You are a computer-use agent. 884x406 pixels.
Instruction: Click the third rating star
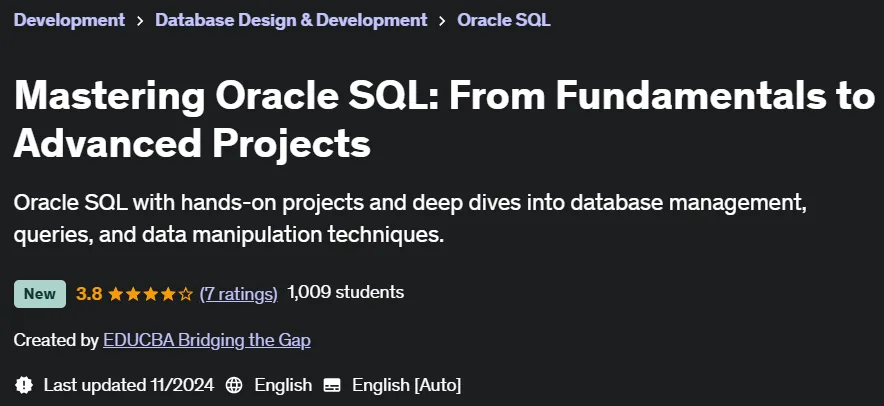[x=151, y=294]
